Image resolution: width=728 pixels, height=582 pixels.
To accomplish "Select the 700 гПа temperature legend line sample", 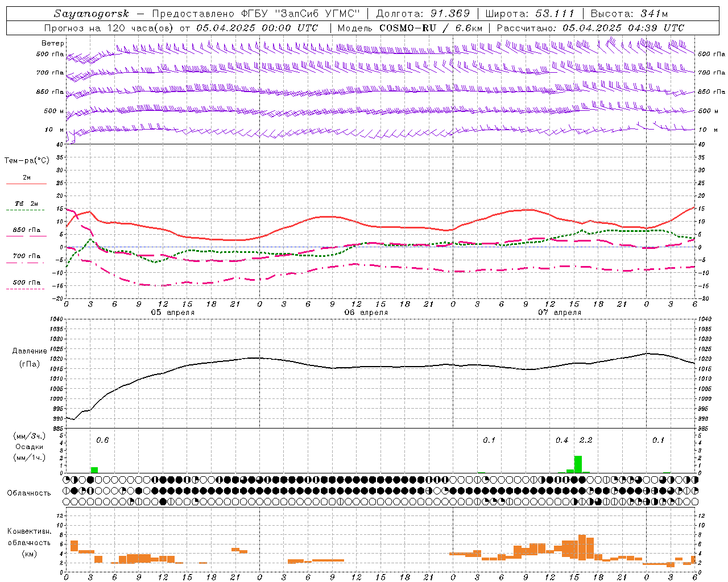I will 26,263.
